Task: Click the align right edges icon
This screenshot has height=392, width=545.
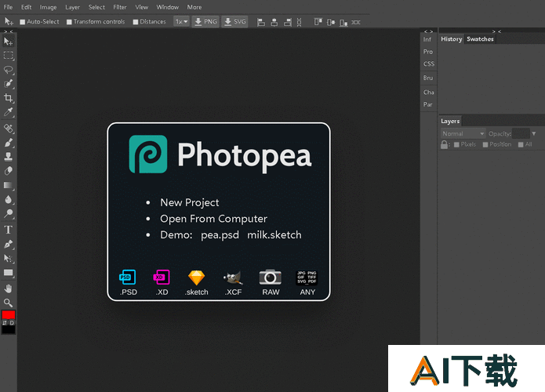Action: [288, 22]
